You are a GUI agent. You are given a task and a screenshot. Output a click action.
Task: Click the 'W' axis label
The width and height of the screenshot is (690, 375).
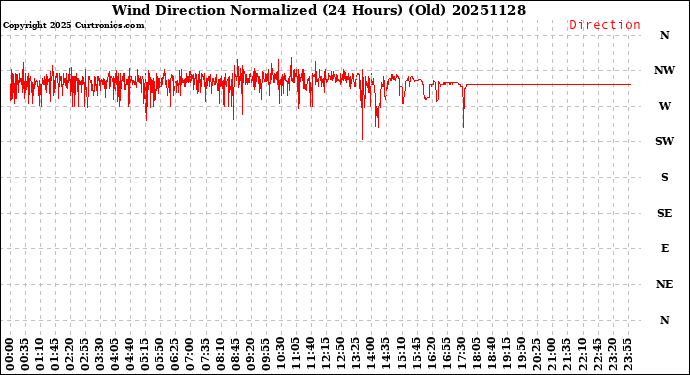click(664, 106)
